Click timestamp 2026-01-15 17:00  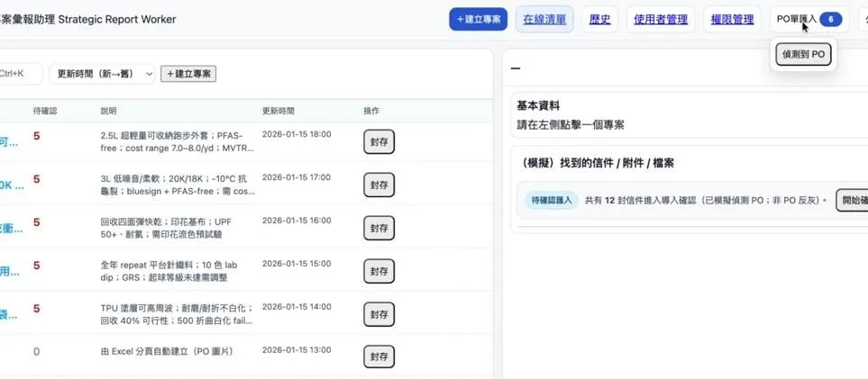pyautogui.click(x=297, y=177)
